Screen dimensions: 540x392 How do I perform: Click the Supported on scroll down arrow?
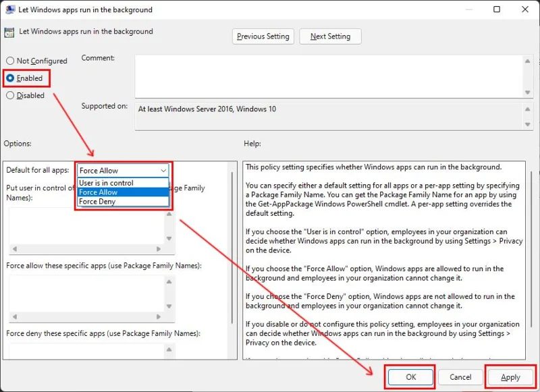(528, 124)
